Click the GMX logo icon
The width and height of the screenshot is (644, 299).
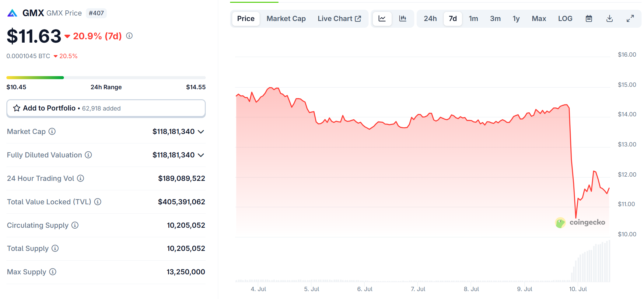click(x=12, y=13)
